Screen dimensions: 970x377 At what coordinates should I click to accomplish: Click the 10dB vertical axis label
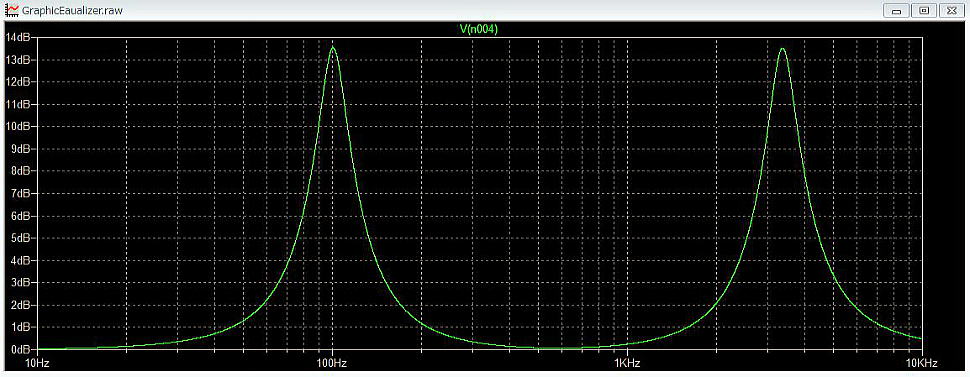click(x=18, y=126)
